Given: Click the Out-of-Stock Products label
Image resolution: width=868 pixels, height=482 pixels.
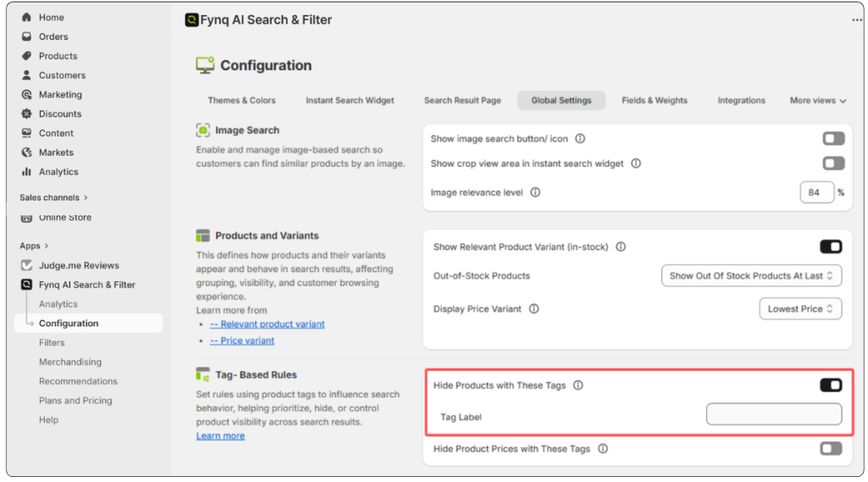Looking at the screenshot, I should point(481,275).
